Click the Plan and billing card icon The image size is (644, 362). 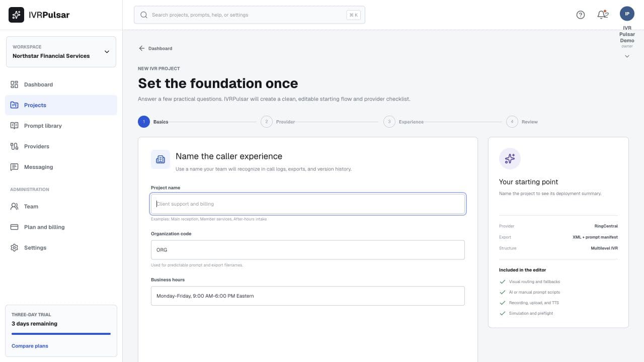coord(14,227)
